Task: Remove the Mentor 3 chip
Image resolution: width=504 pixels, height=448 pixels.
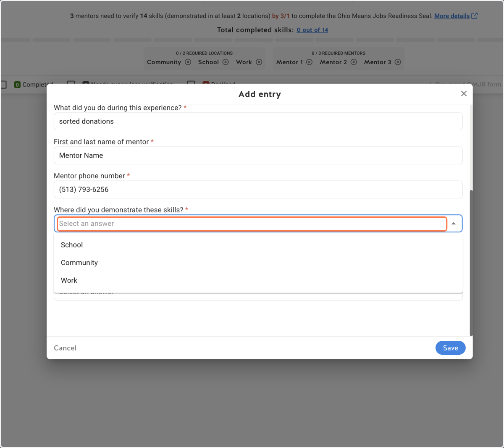Action: tap(398, 62)
